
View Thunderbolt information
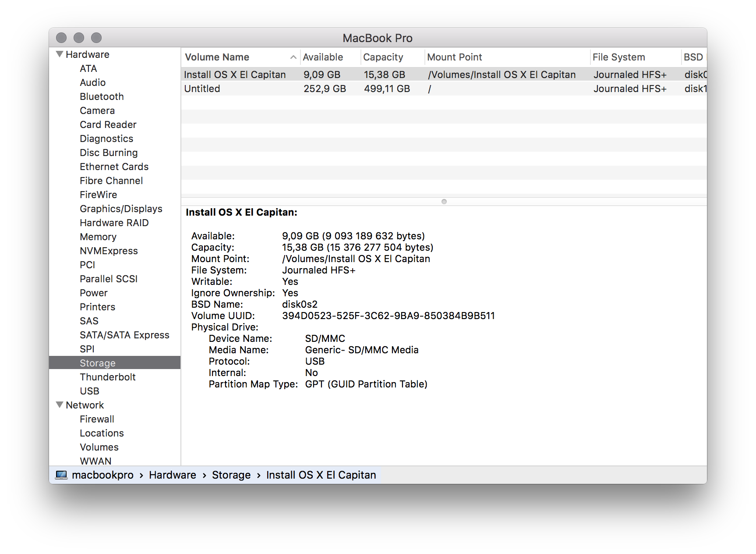[x=108, y=377]
